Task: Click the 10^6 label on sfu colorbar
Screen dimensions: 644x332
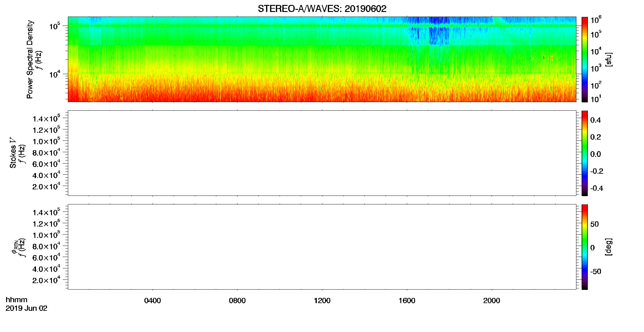Action: [596, 20]
